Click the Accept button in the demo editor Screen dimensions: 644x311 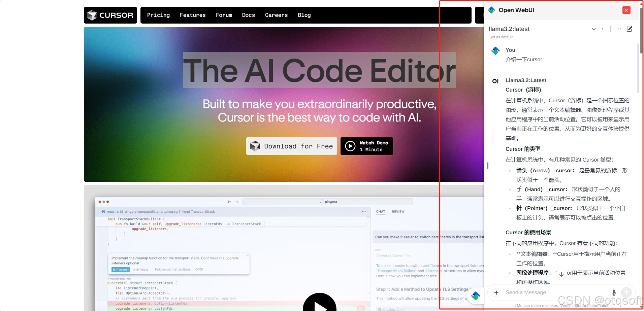coord(121,270)
